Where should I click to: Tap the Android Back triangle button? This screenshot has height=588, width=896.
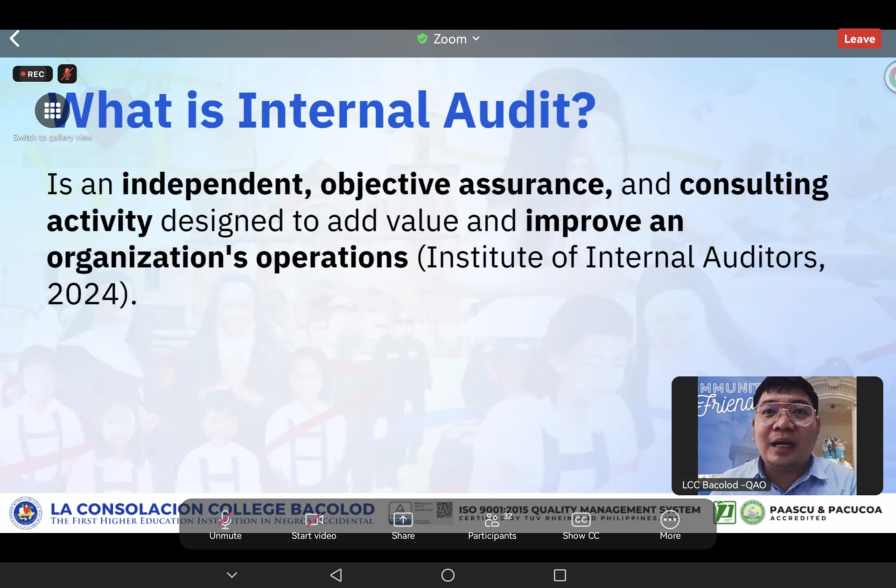[336, 575]
